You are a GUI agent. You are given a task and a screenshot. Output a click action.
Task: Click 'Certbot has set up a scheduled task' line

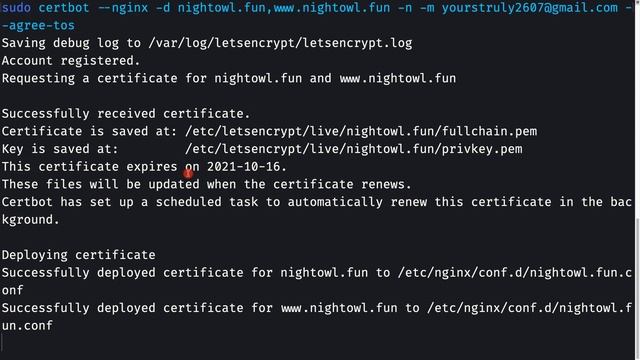[x=317, y=202]
